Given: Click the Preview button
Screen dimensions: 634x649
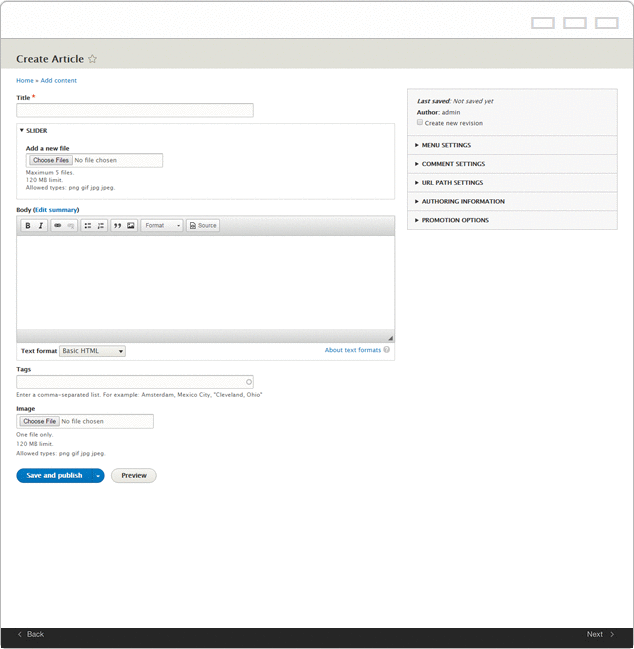Looking at the screenshot, I should pos(134,476).
